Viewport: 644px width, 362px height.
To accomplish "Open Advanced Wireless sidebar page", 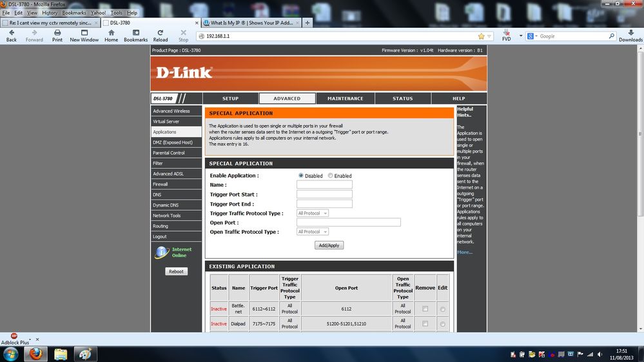I will click(176, 111).
